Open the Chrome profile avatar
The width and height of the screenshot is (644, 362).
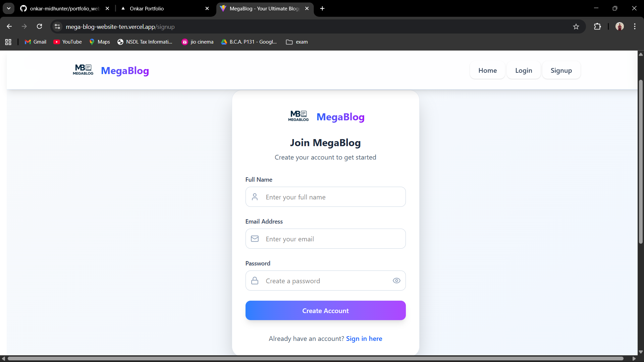pyautogui.click(x=620, y=27)
